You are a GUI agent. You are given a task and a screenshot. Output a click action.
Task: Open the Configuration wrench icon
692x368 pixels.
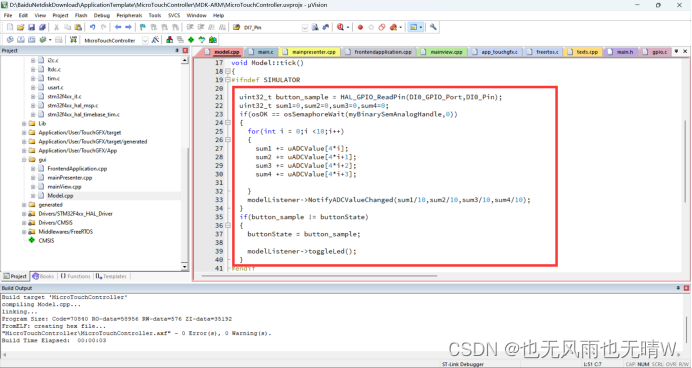pos(433,27)
